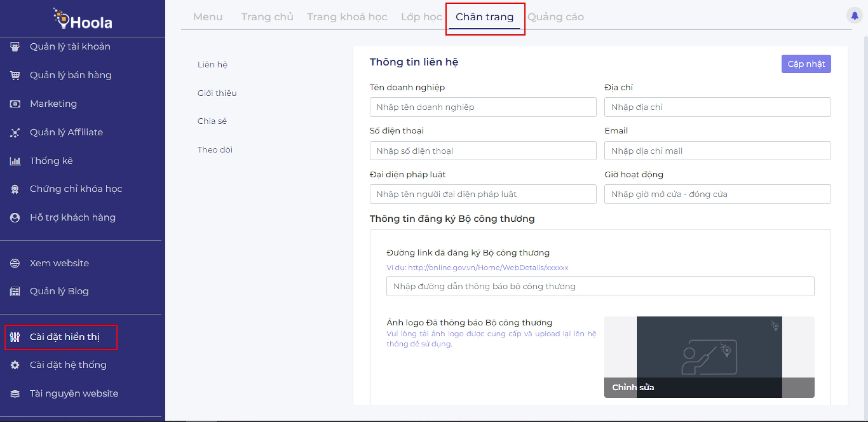Click the Tài nguyên website layers icon

pos(15,393)
